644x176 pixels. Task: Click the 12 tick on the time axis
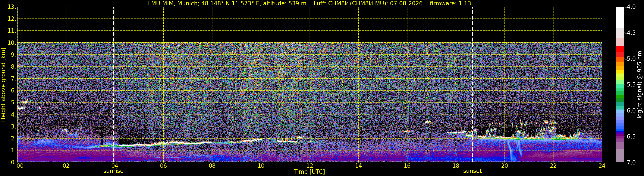point(310,166)
